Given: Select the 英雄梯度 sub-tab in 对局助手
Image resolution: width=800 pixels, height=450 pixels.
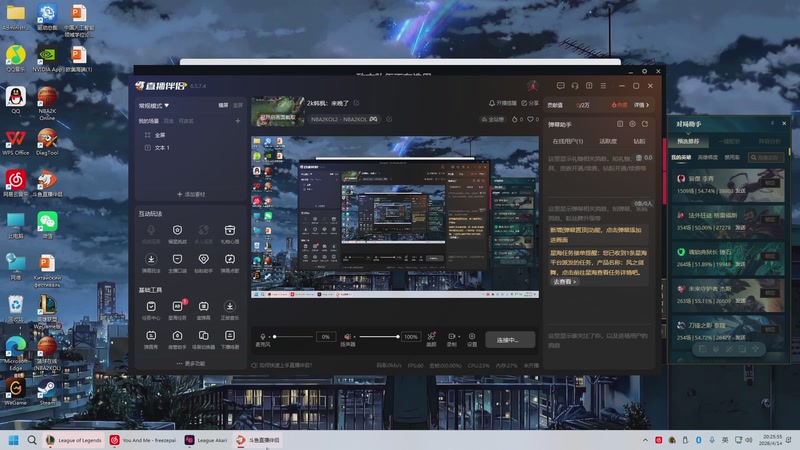Looking at the screenshot, I should (707, 158).
